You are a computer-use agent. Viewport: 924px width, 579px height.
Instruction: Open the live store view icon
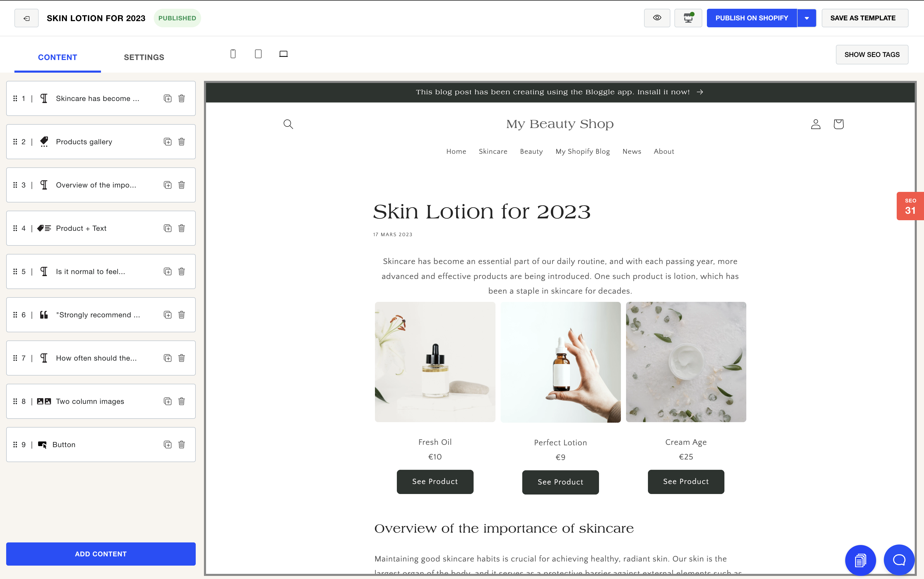click(688, 18)
